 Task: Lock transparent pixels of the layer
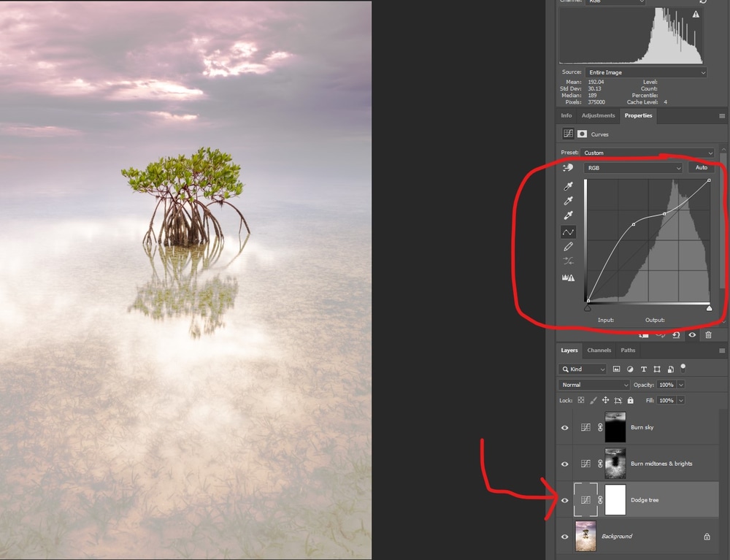click(581, 400)
